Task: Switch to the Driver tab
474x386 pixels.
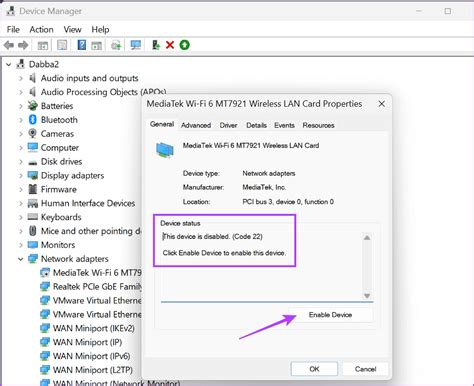Action: (228, 125)
